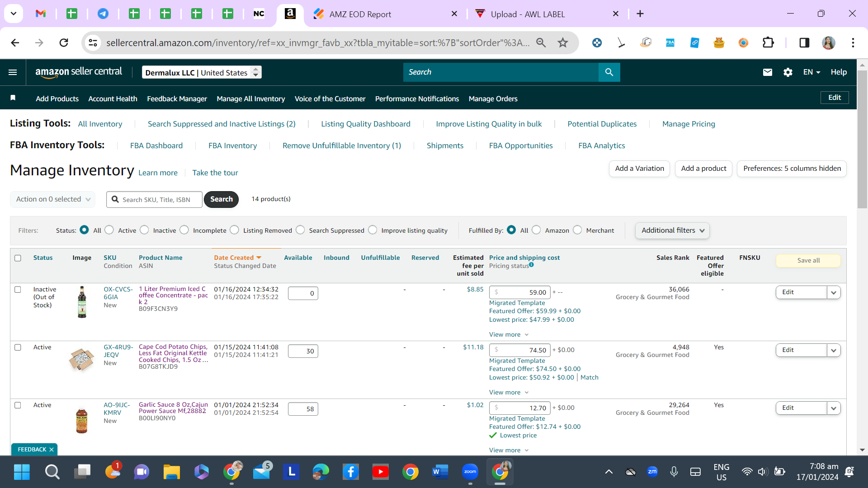Open Add Products from the favorites bar
Viewport: 868px width, 488px height.
(57, 99)
